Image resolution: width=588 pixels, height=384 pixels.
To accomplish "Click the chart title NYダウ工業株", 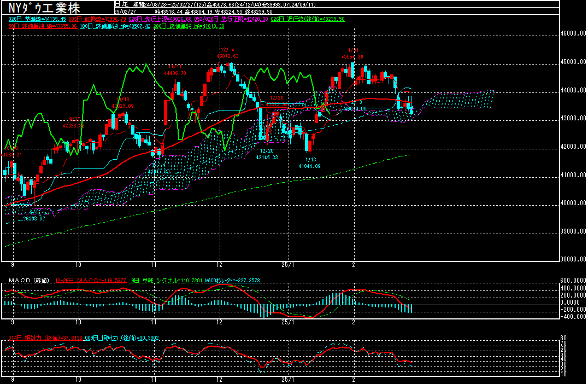I will 44,8.
